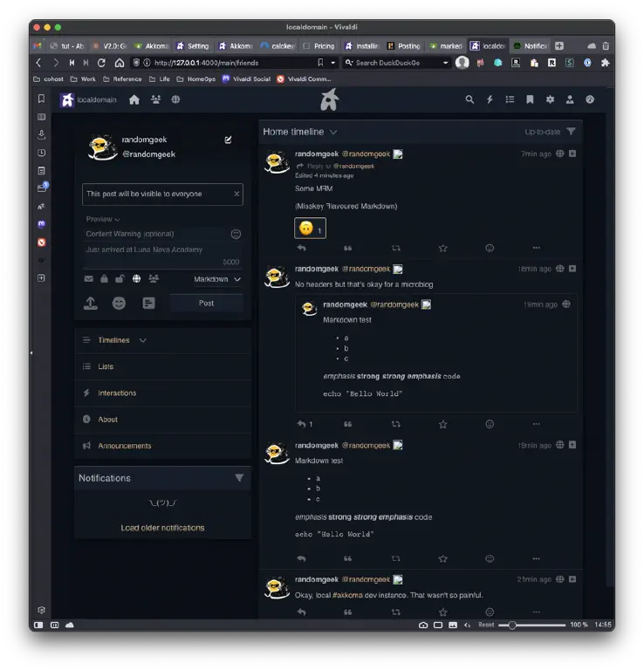Open the edit profile pencil icon
The width and height of the screenshot is (644, 670).
click(x=229, y=140)
